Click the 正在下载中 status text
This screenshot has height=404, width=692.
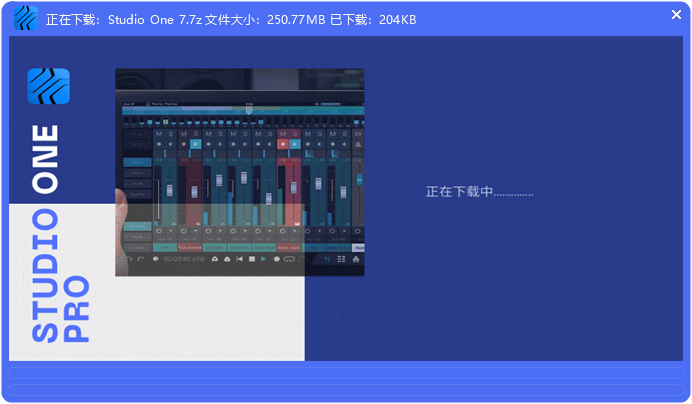click(x=479, y=192)
